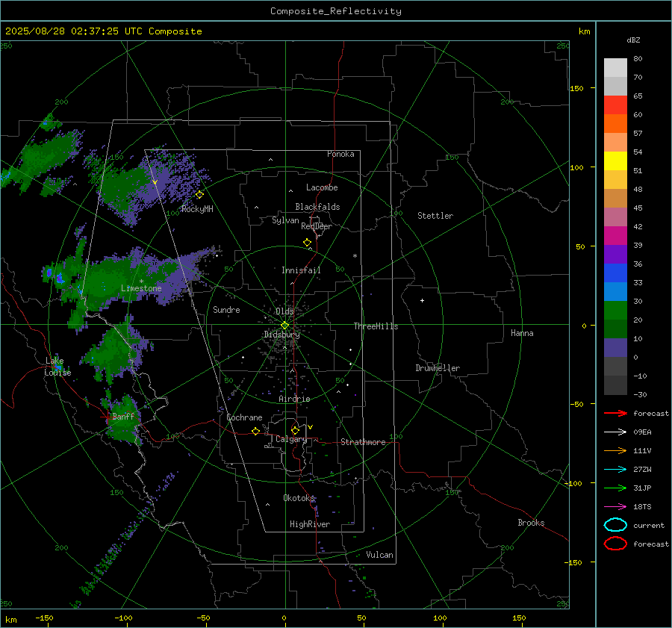Viewport: 672px width, 628px height.
Task: Click the magenta 18TS arrow icon
Action: pos(615,507)
